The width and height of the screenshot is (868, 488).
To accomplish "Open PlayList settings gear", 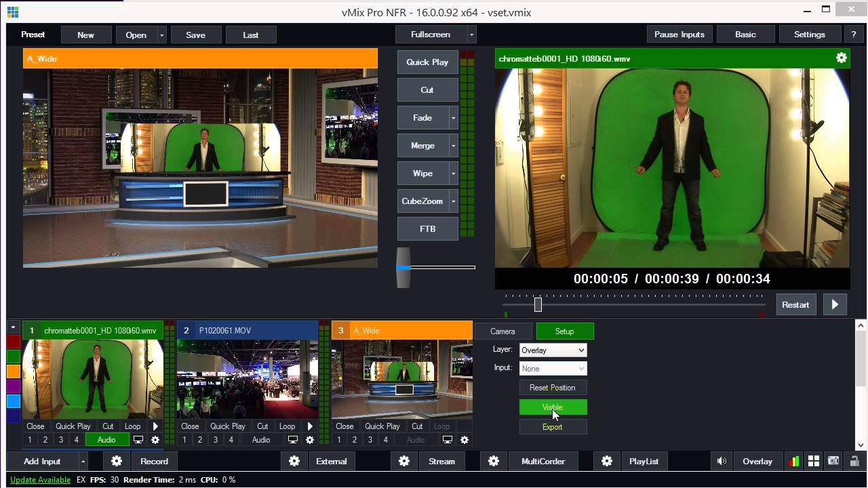I will tap(607, 461).
